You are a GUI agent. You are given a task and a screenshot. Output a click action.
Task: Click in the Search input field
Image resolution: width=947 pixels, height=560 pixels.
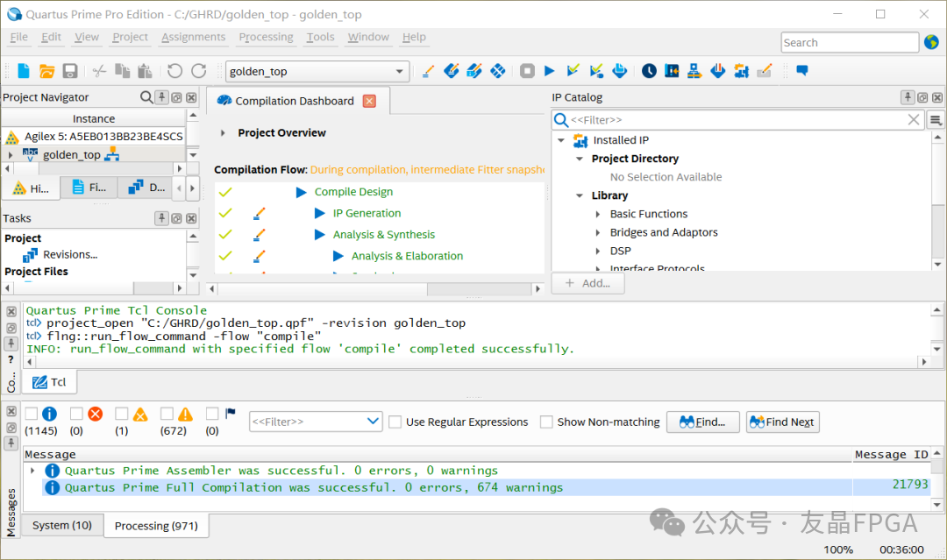click(850, 42)
